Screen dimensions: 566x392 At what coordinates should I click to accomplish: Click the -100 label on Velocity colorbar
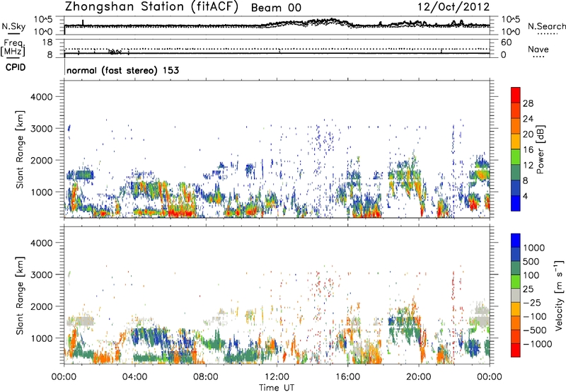534,316
